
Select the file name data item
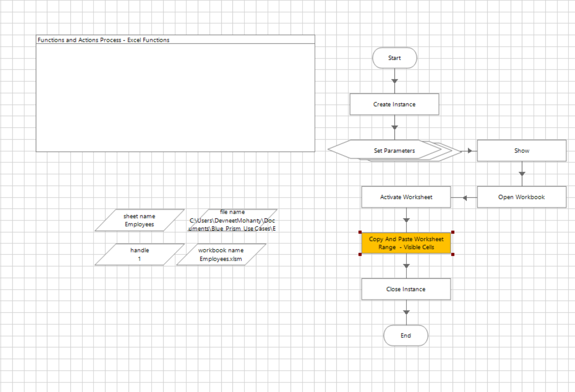click(x=232, y=220)
